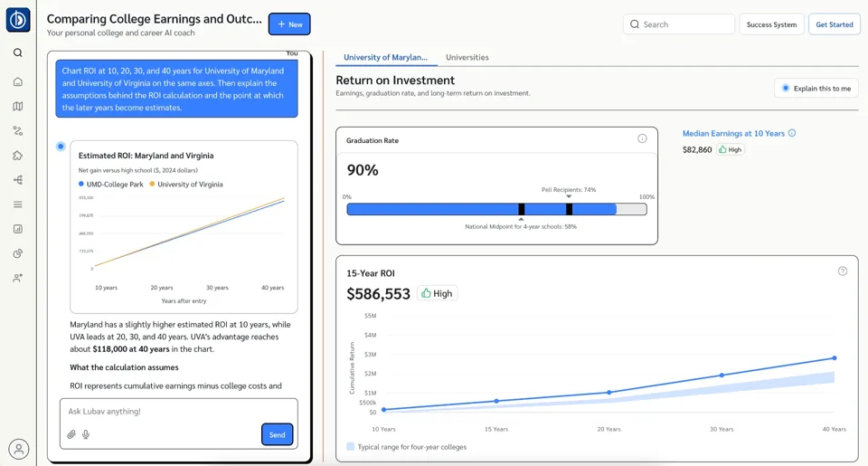Click the blue dot beside the chat response
This screenshot has width=868, height=466.
click(x=61, y=147)
